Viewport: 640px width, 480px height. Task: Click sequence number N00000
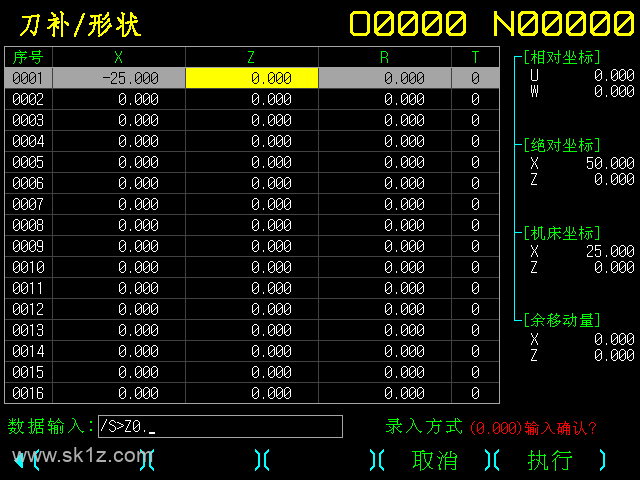pos(563,23)
